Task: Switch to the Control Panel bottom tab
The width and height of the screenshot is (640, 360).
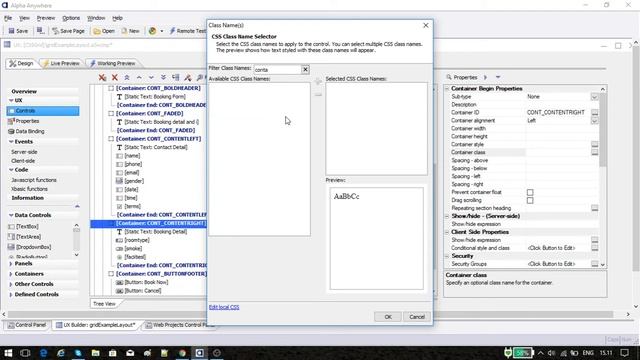Action: point(27,325)
